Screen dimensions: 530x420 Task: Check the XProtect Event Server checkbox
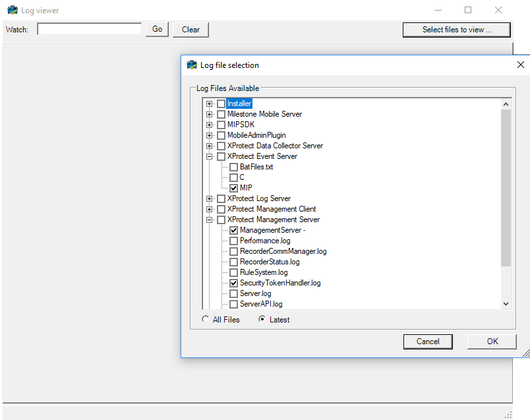[221, 156]
